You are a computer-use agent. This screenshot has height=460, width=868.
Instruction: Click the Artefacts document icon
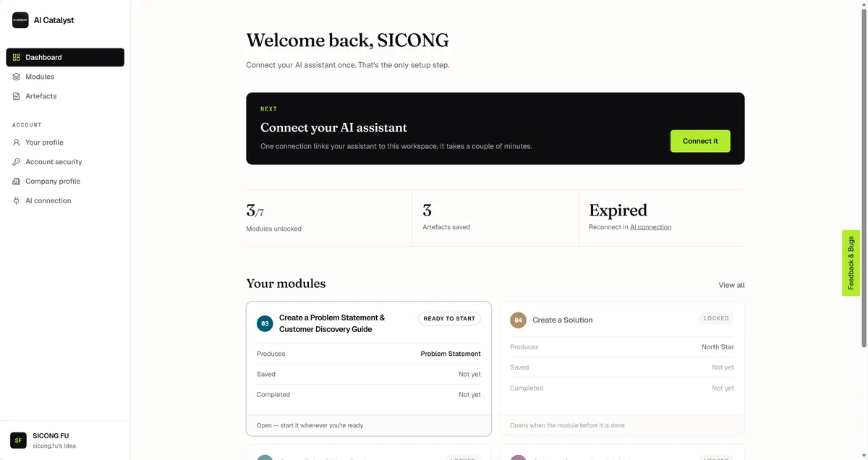coord(17,96)
